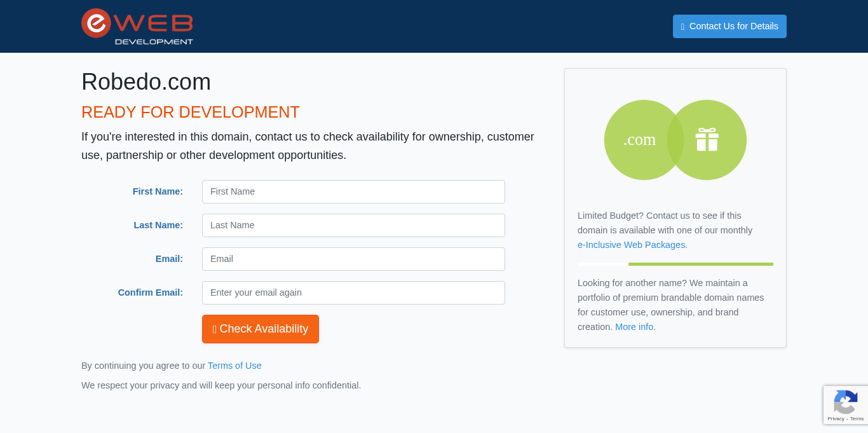Click the Robedo.com heading

(x=146, y=82)
